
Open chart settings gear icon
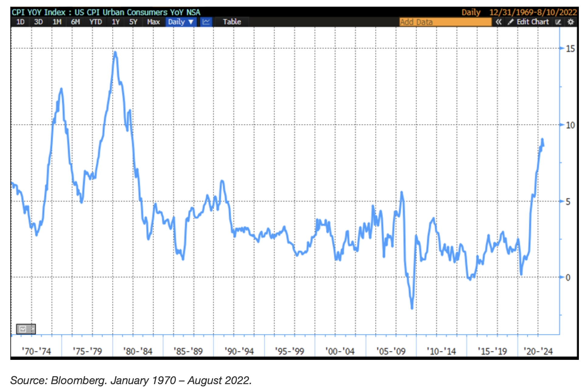click(571, 22)
